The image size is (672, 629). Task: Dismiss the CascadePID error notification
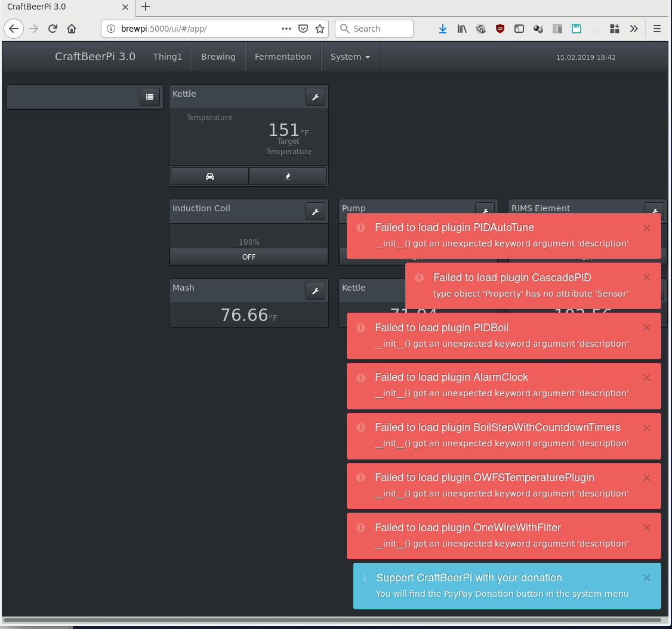pyautogui.click(x=647, y=277)
